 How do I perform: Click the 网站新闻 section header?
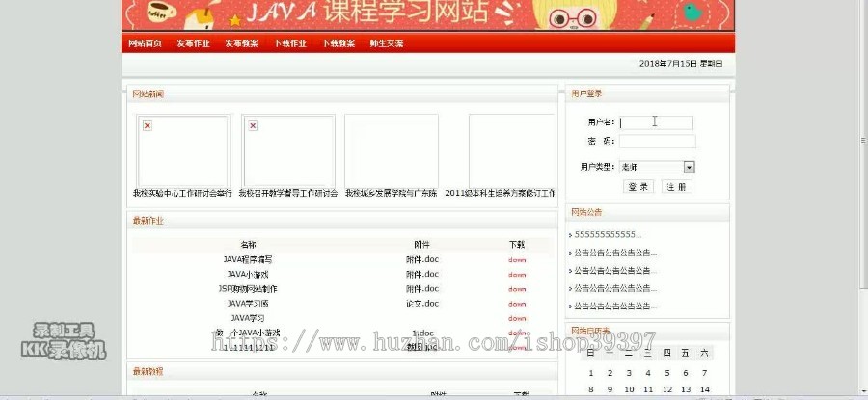coord(149,94)
